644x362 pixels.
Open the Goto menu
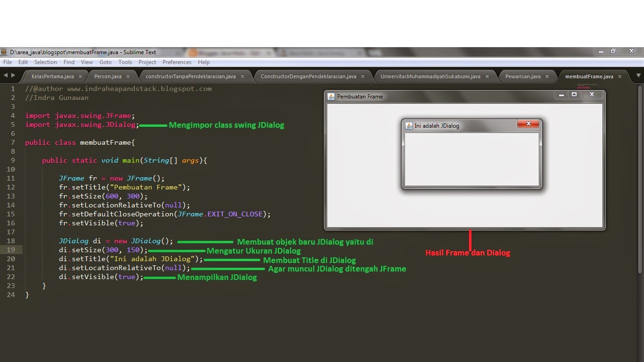coord(105,62)
